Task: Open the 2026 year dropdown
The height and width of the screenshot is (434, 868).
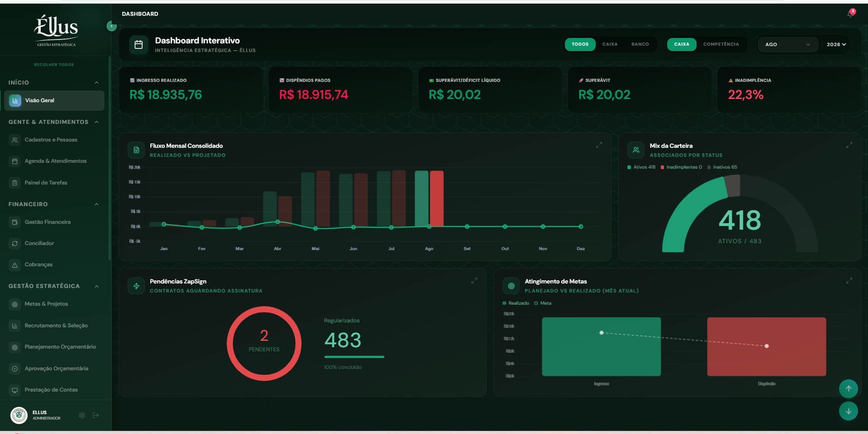Action: [836, 44]
